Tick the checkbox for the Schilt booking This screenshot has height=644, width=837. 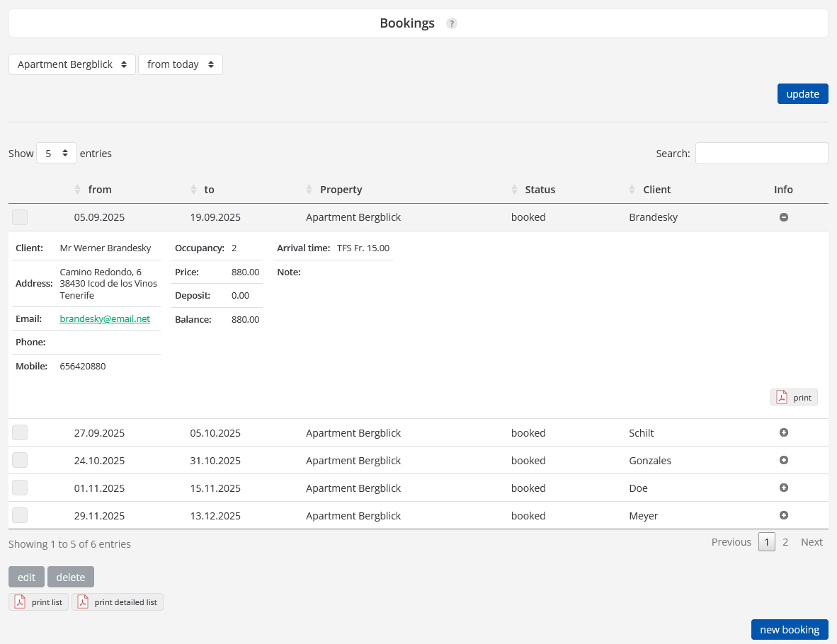point(20,432)
